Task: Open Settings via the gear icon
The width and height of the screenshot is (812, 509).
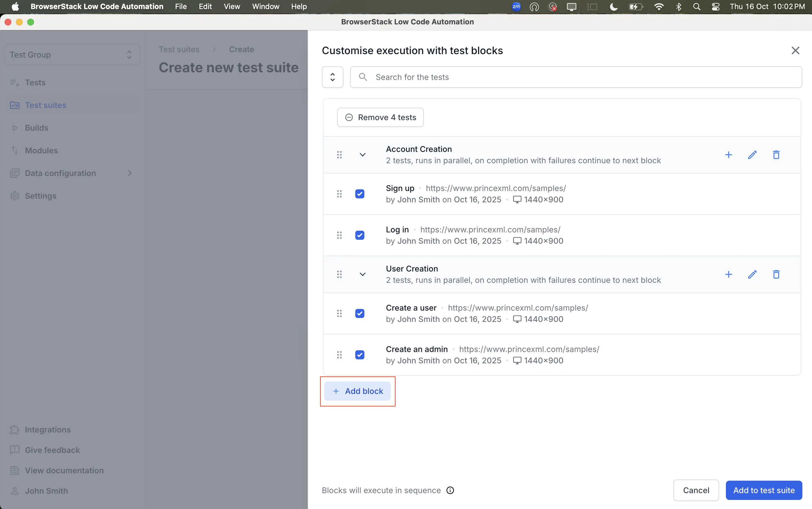Action: click(x=14, y=196)
